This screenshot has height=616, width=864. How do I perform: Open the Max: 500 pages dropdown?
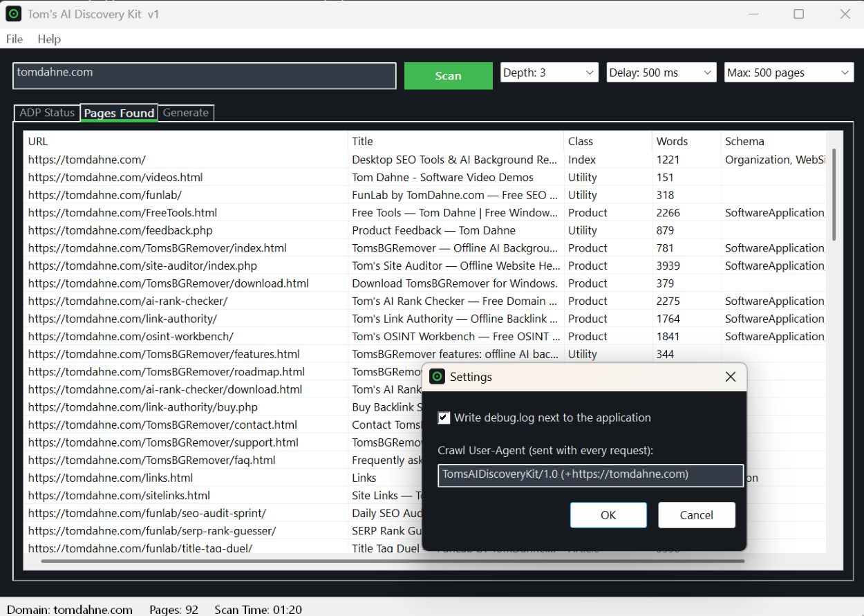tap(789, 73)
